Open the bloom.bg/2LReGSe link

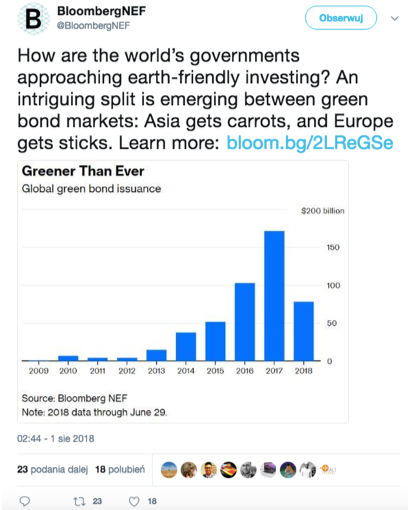pos(310,143)
